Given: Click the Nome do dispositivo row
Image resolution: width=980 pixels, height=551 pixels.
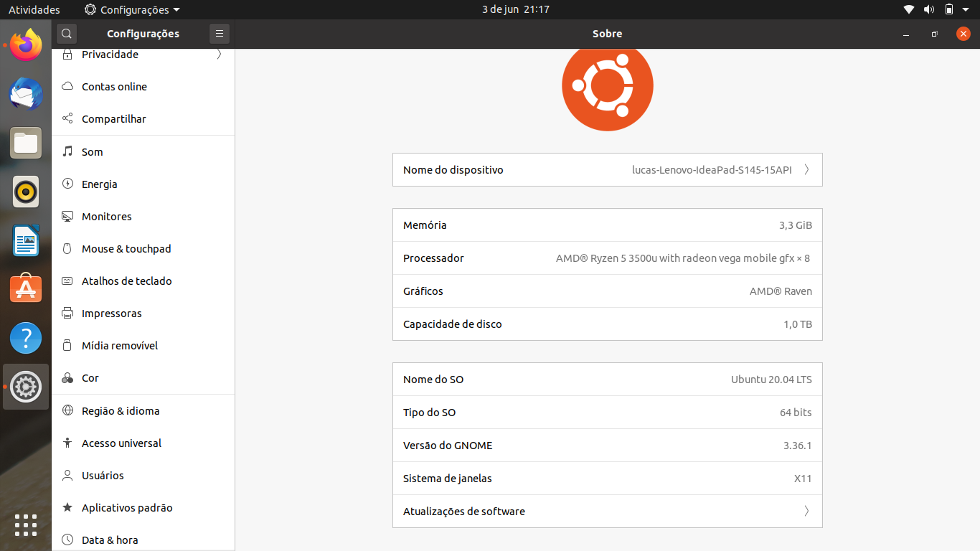Looking at the screenshot, I should [x=608, y=170].
